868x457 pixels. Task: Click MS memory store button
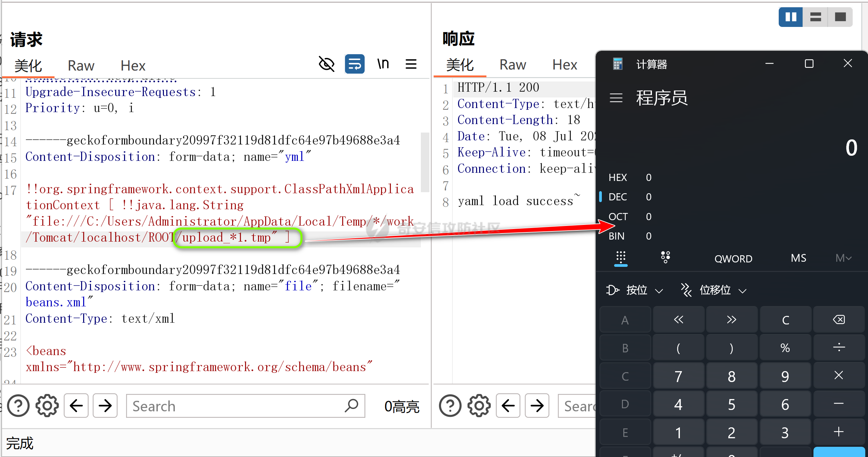tap(798, 258)
